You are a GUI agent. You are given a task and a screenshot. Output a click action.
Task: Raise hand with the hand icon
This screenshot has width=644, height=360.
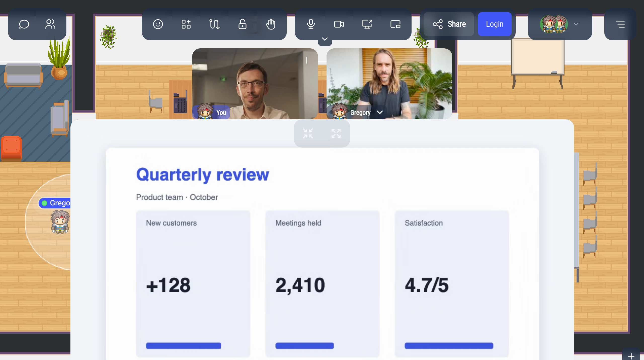pyautogui.click(x=271, y=24)
